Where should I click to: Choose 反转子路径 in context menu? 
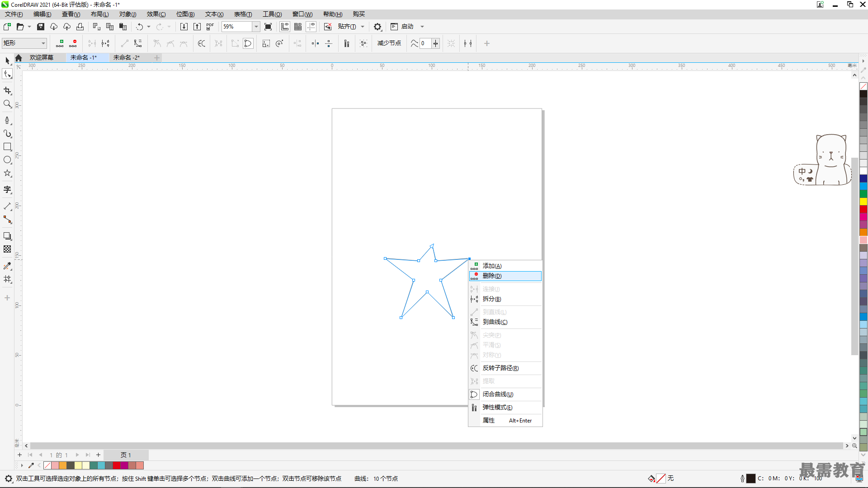(x=505, y=368)
